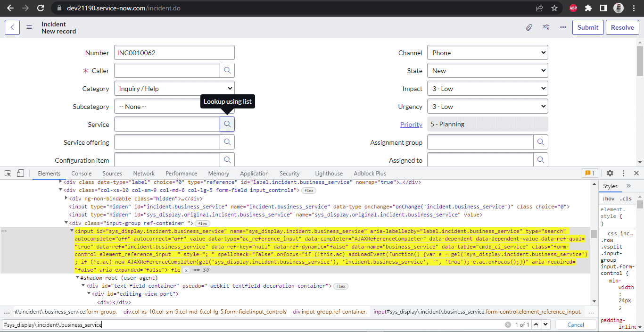Open the State dropdown showing New
644x332 pixels.
487,70
